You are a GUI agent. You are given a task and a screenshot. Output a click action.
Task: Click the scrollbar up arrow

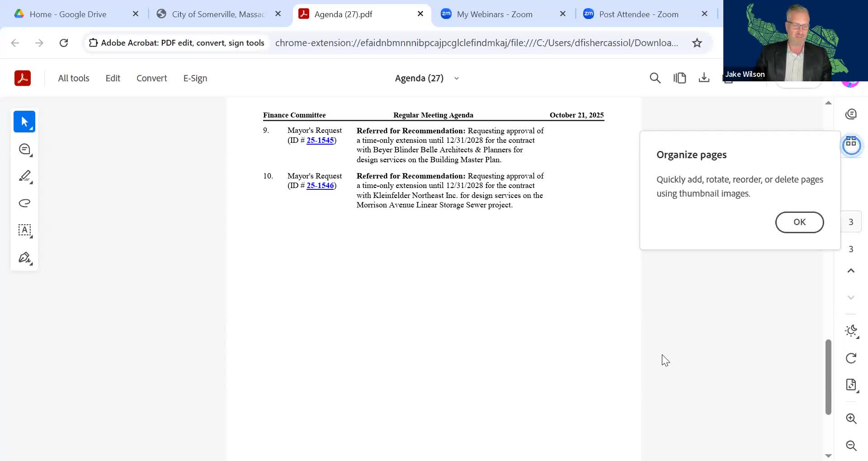[x=828, y=103]
